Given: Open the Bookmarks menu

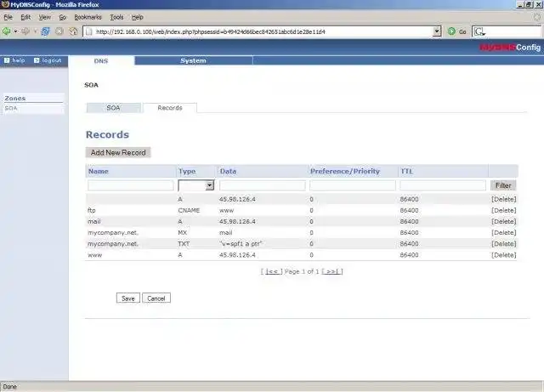Looking at the screenshot, I should point(88,17).
